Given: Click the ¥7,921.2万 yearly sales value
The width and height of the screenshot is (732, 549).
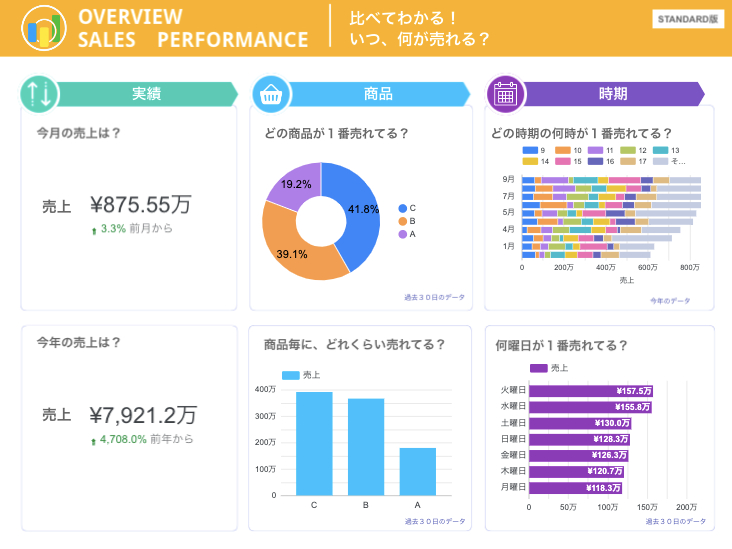Looking at the screenshot, I should coord(143,415).
